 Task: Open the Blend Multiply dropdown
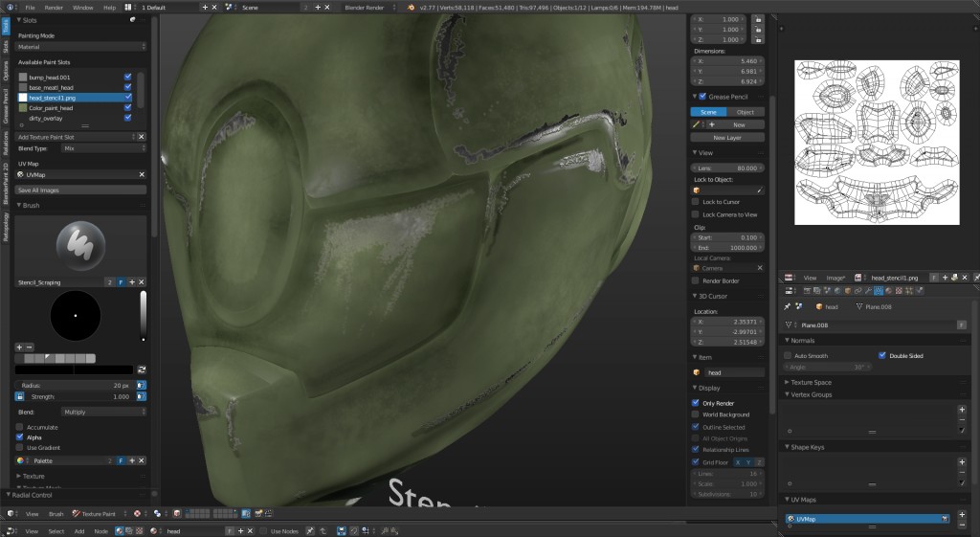[x=103, y=412]
